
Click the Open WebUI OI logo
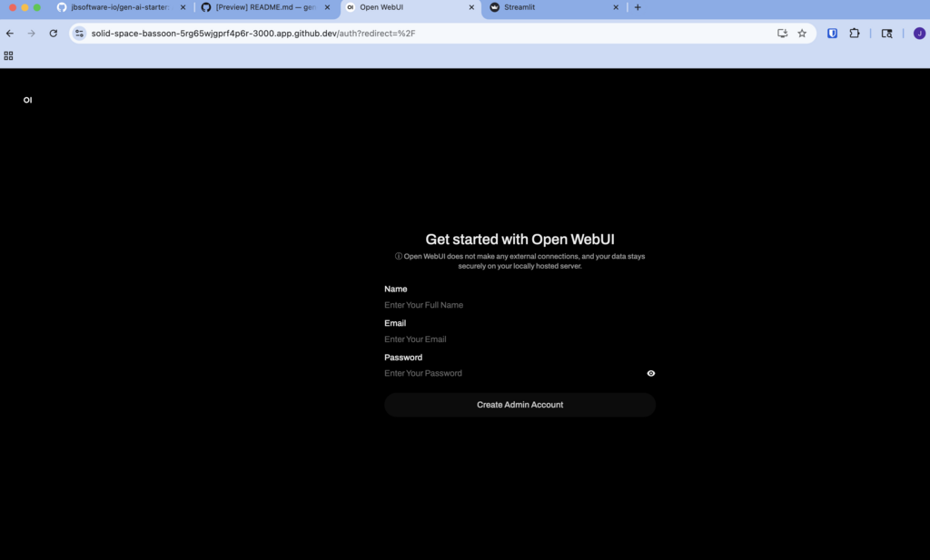pos(27,100)
